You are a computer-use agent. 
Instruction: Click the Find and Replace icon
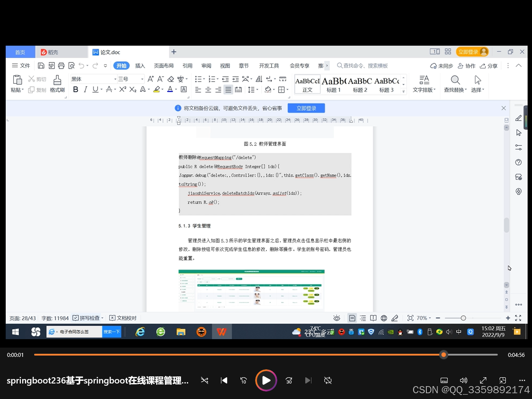tap(455, 84)
